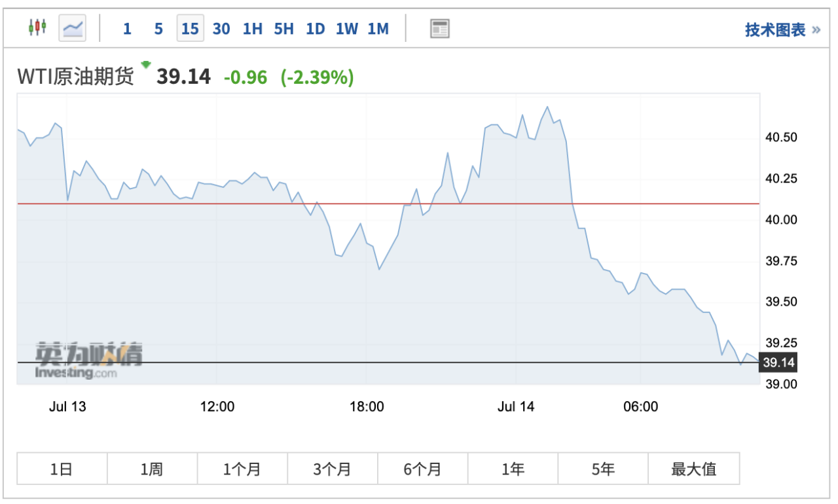Switch to the 30-minute interval
This screenshot has height=504, width=838.
pyautogui.click(x=221, y=29)
